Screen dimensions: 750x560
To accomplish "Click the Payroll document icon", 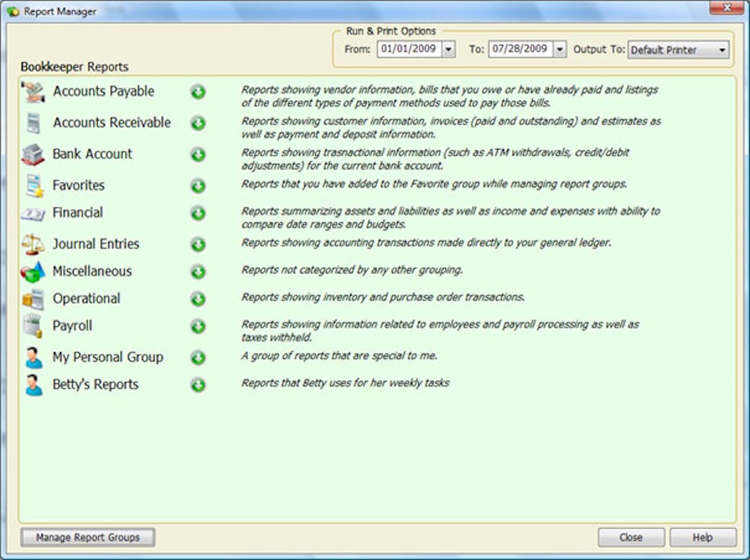I will coord(33,326).
